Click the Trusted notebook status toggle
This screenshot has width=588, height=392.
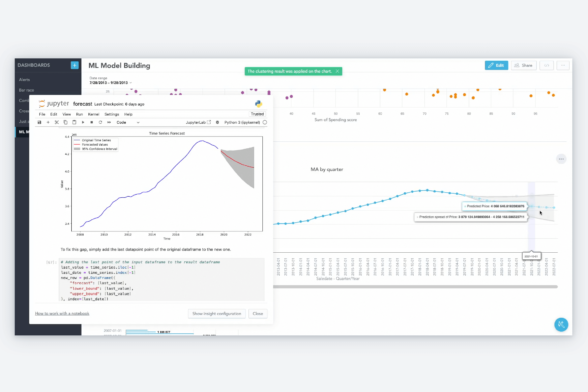coord(257,114)
